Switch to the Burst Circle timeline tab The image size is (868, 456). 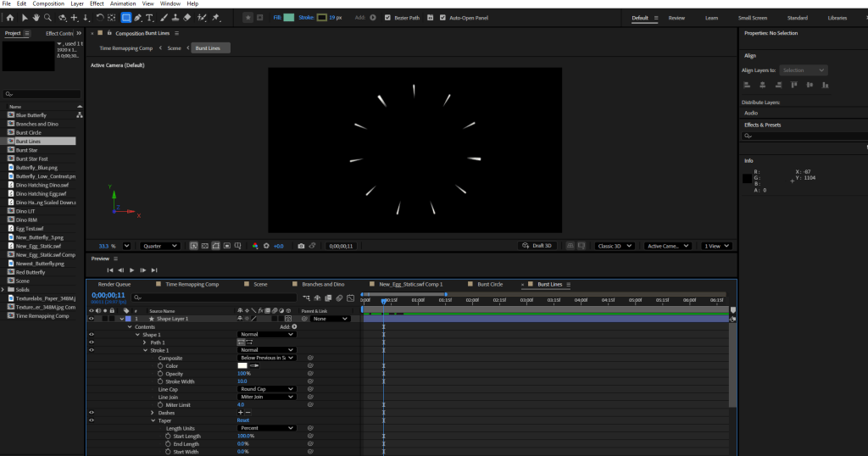[489, 284]
